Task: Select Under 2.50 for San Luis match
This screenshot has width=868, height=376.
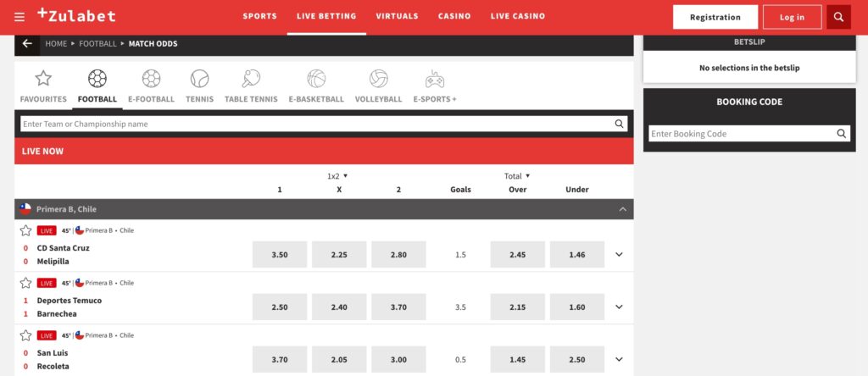Action: tap(576, 359)
